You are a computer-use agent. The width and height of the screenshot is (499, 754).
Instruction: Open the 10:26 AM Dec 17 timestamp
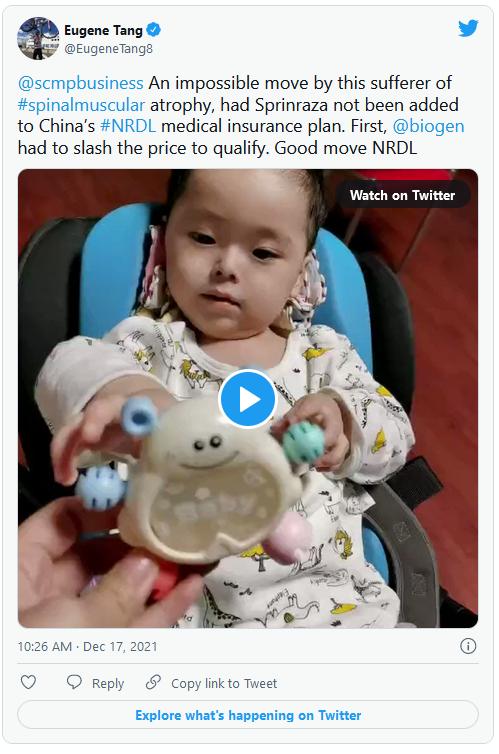point(87,646)
